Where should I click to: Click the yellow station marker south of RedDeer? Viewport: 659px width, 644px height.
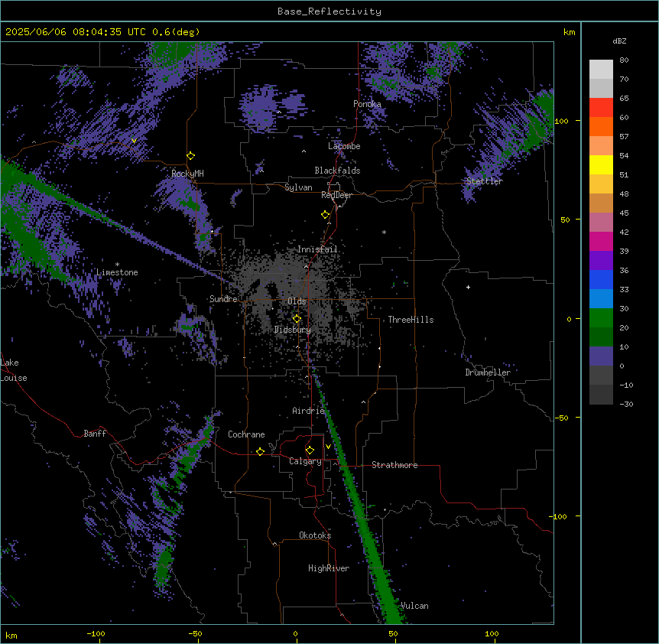326,215
